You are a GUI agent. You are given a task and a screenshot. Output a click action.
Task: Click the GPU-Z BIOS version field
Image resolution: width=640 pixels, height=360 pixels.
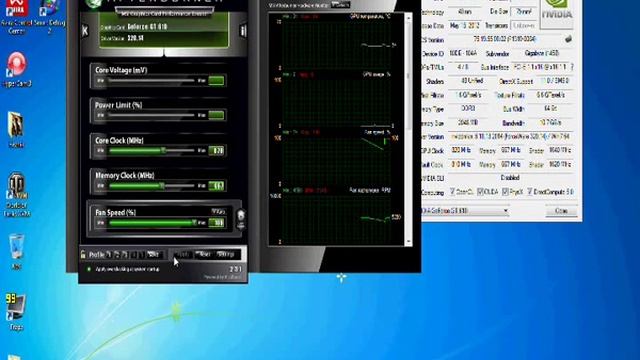click(x=504, y=39)
